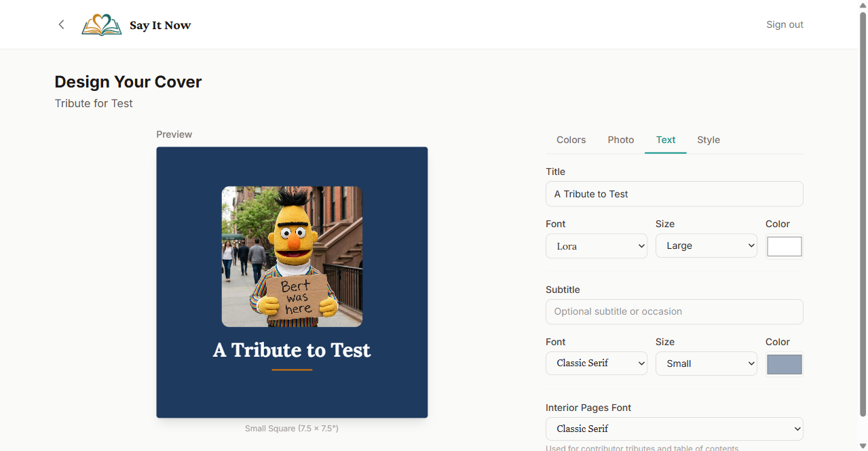
Task: Switch to the Colors tab
Action: click(571, 140)
